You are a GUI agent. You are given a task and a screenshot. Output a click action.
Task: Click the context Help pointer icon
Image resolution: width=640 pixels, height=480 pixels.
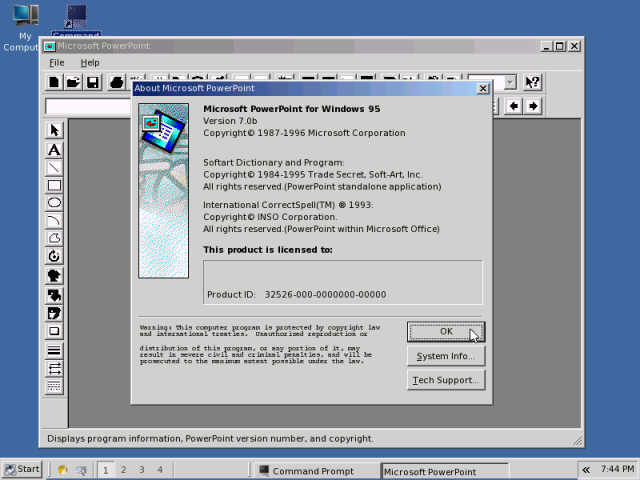(533, 82)
